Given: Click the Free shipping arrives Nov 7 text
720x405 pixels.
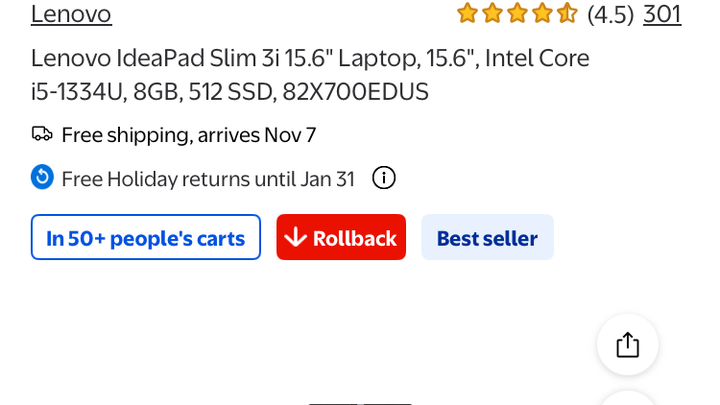Looking at the screenshot, I should coord(189,134).
